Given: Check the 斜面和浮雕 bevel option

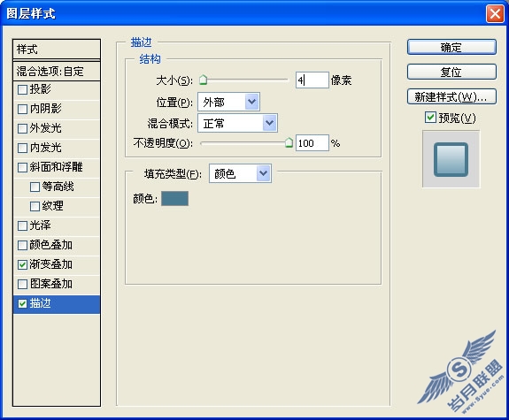Looking at the screenshot, I should pos(22,167).
